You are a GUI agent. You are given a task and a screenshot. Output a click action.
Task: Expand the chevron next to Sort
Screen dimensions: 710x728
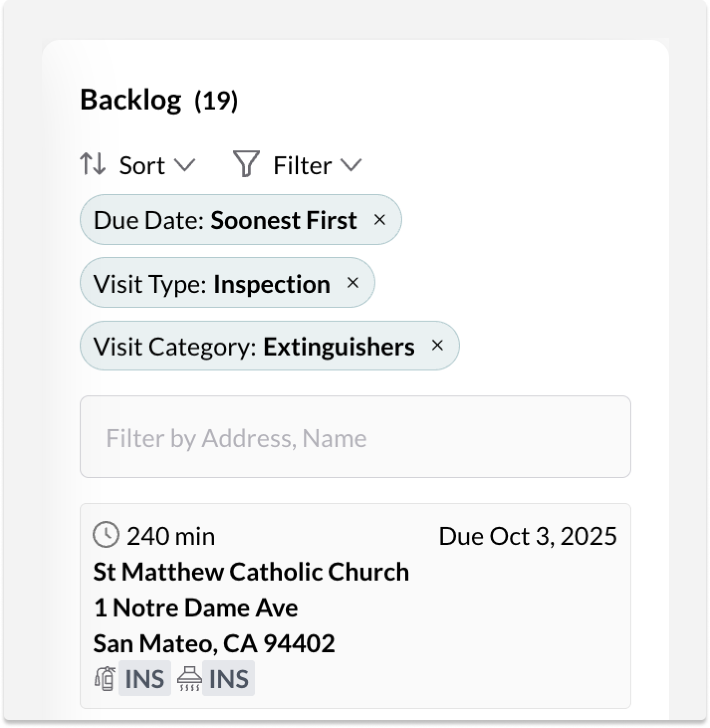pos(185,165)
